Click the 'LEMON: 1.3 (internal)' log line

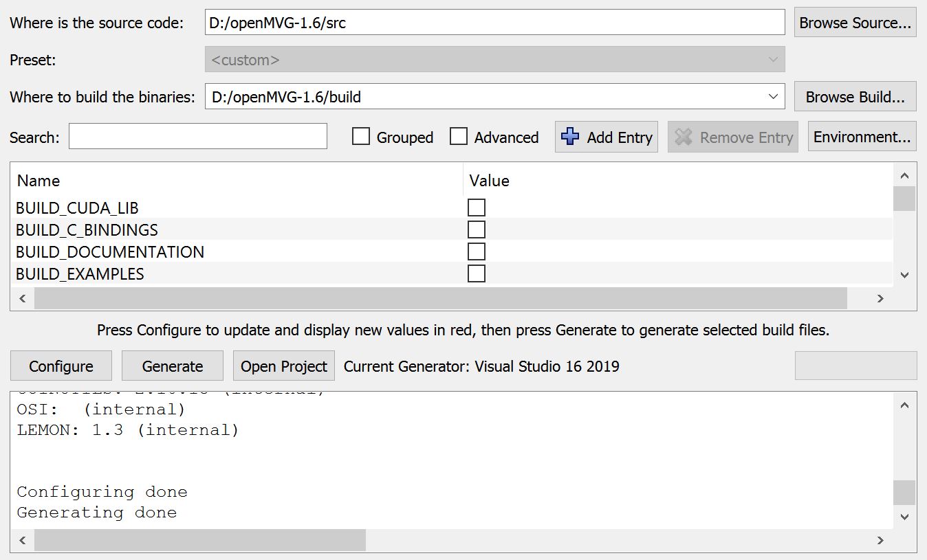(127, 430)
